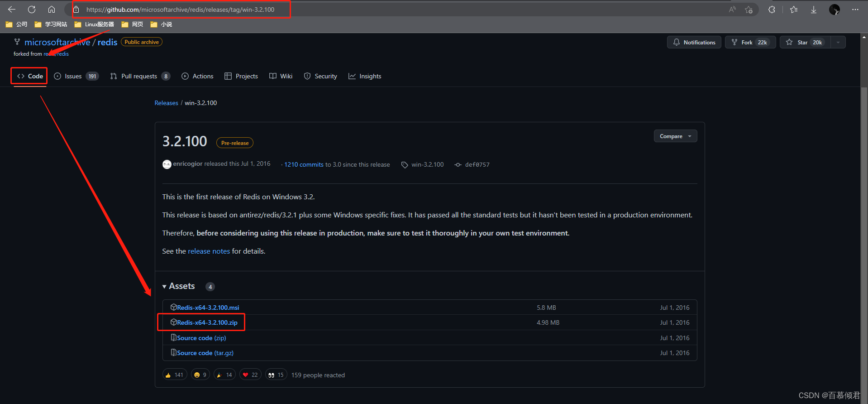Open the Issues tab
Image resolution: width=868 pixels, height=404 pixels.
click(76, 76)
